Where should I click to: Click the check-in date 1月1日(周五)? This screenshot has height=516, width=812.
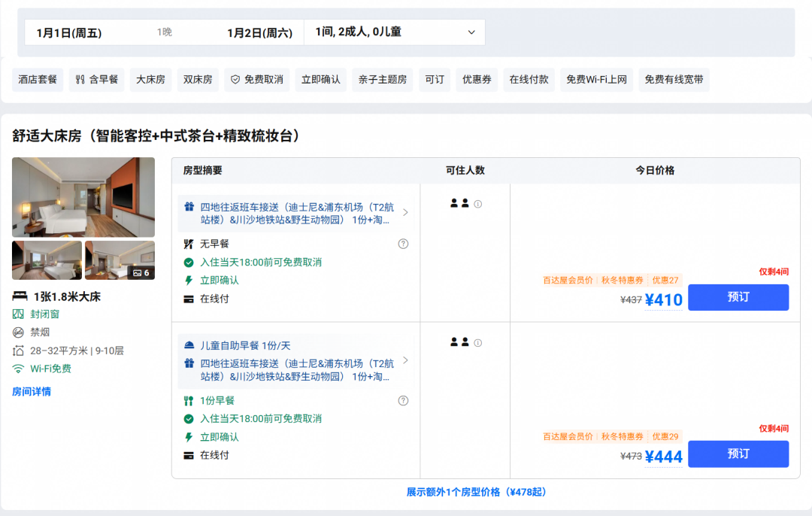point(69,33)
